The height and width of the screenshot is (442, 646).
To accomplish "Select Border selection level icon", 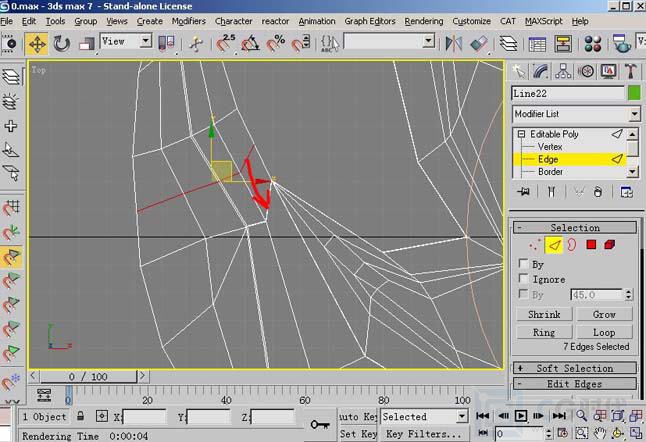I will point(572,245).
